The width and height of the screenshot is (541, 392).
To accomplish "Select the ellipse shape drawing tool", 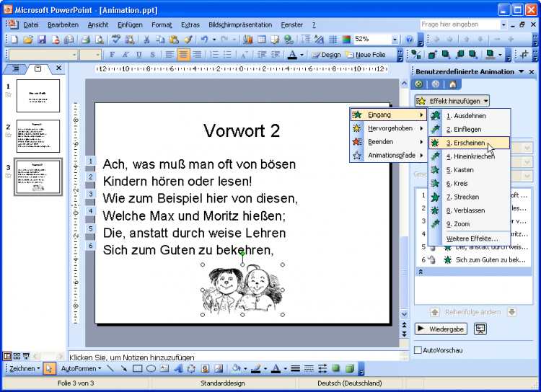I will tap(151, 369).
